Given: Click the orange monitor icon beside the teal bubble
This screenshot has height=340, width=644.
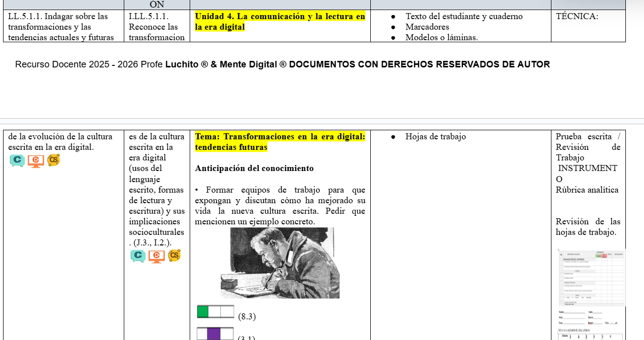Looking at the screenshot, I should [x=35, y=160].
